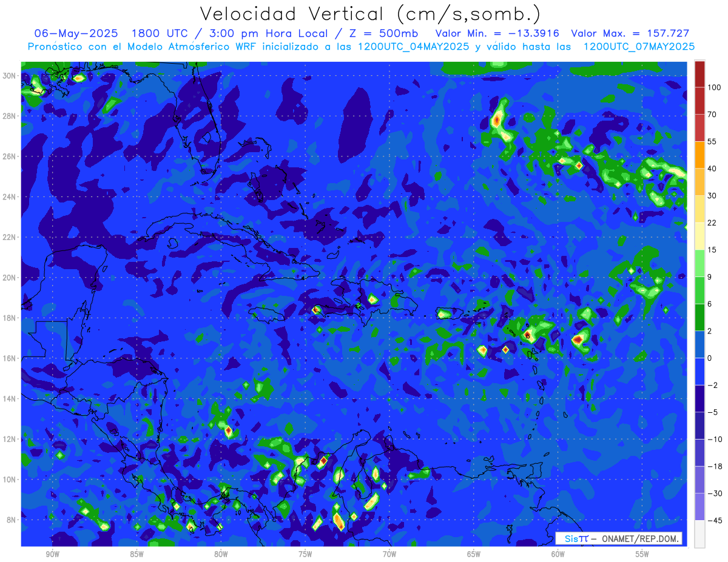Click the "90W" longitude label
This screenshot has height=562, width=728.
pyautogui.click(x=52, y=554)
